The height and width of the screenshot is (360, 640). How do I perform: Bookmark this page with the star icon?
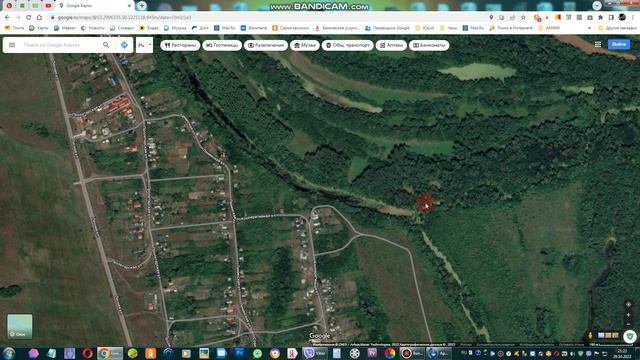point(523,18)
